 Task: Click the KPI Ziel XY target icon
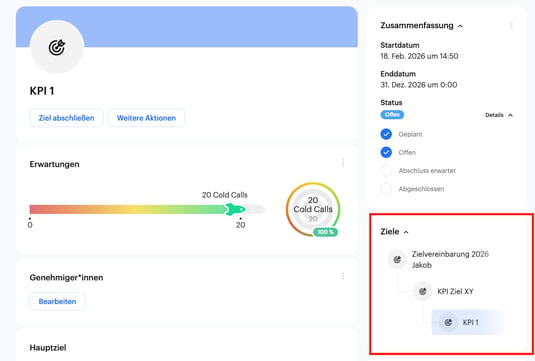click(423, 291)
